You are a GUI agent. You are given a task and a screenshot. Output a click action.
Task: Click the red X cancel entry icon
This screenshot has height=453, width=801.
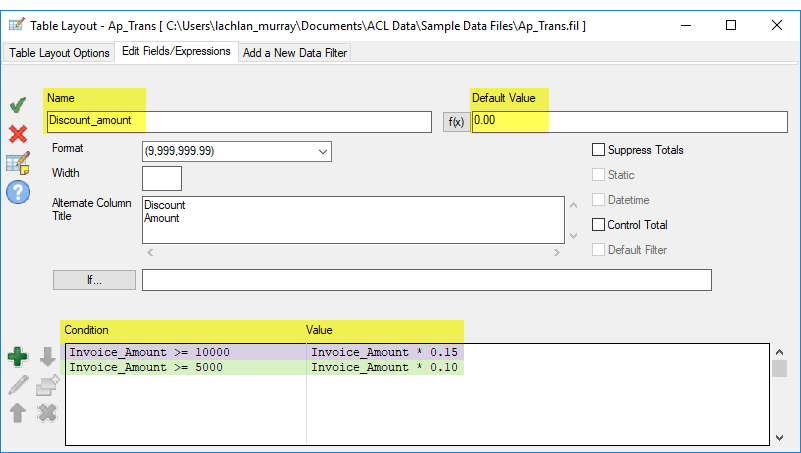17,133
